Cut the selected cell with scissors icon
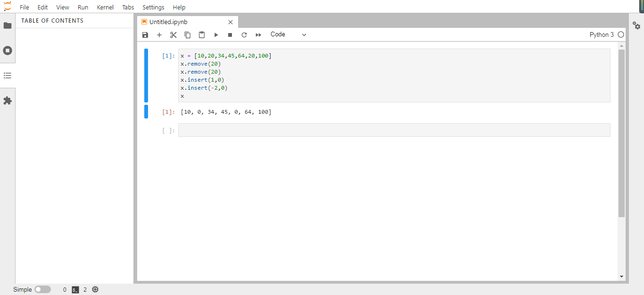 tap(173, 35)
